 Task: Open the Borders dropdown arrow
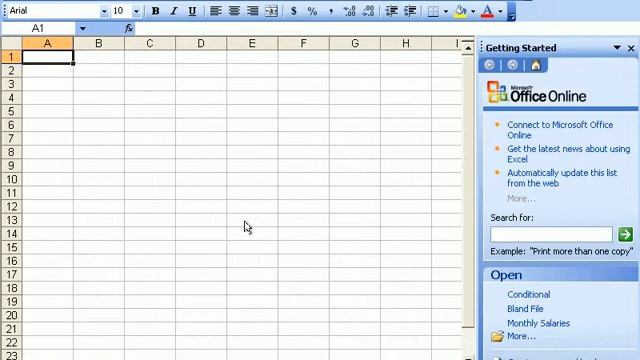click(x=446, y=11)
